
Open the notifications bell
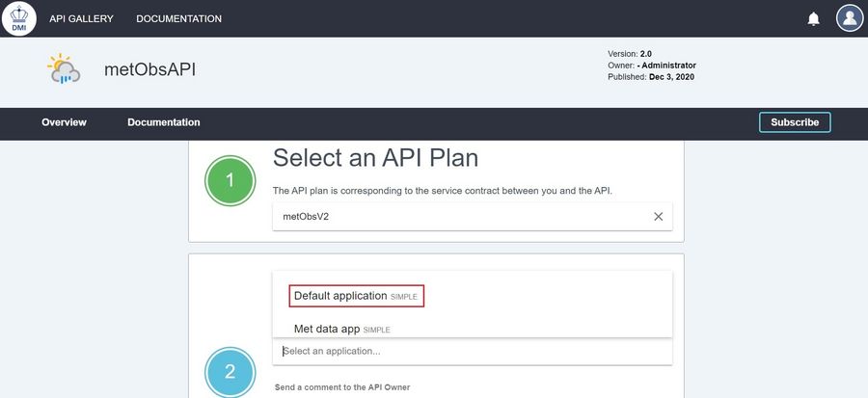(x=813, y=19)
